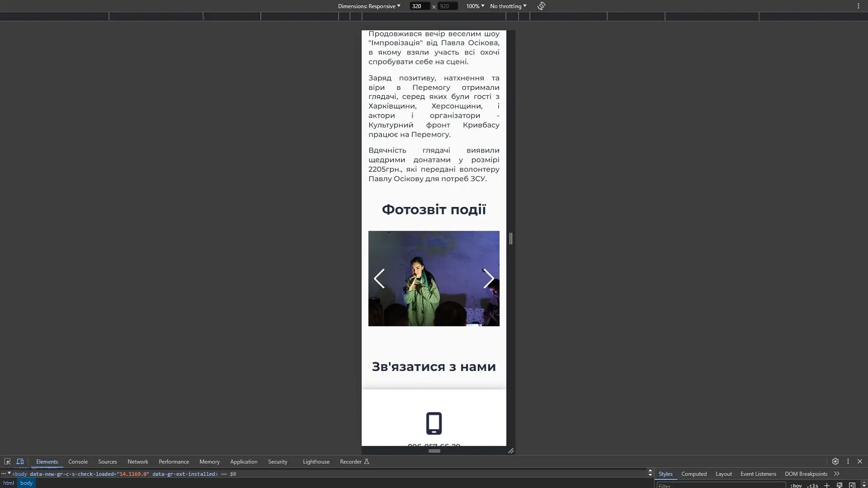Open the Application tab
Screen dimensions: 868x488
(x=244, y=462)
